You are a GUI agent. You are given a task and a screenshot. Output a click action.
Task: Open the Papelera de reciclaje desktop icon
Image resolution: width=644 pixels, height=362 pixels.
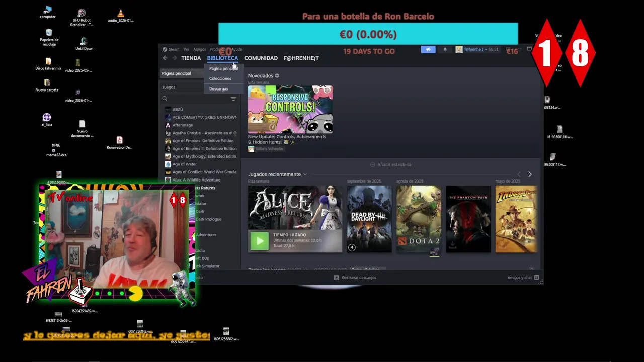tap(49, 37)
